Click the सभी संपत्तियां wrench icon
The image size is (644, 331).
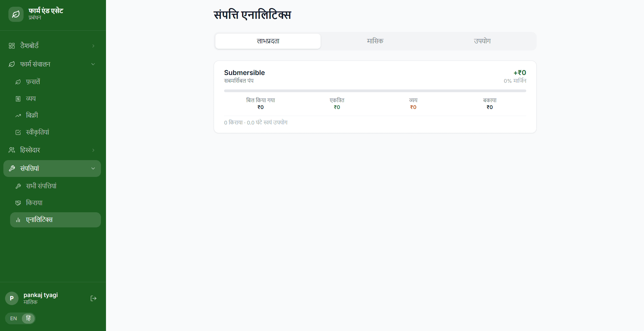click(x=18, y=186)
